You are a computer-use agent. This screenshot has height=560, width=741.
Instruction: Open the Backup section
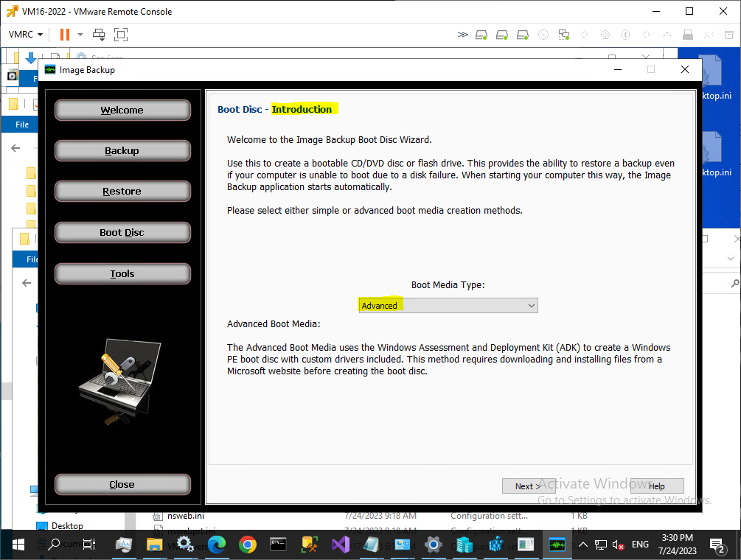122,150
